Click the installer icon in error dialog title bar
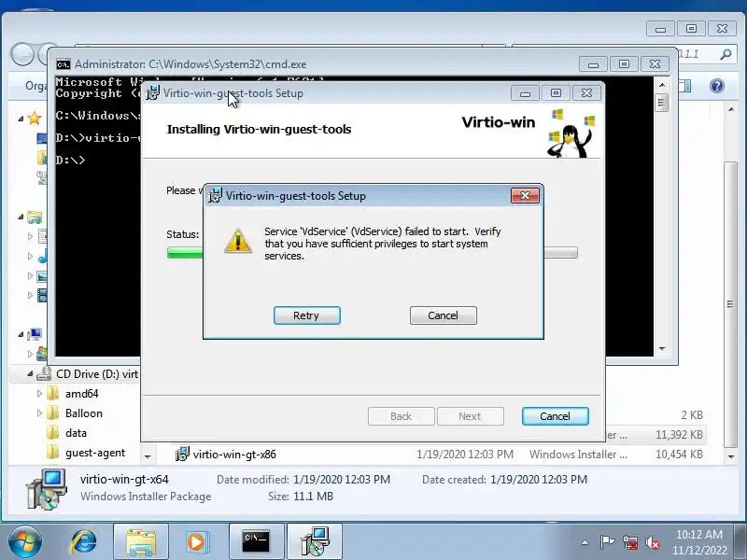Image resolution: width=747 pixels, height=560 pixels. pos(215,195)
